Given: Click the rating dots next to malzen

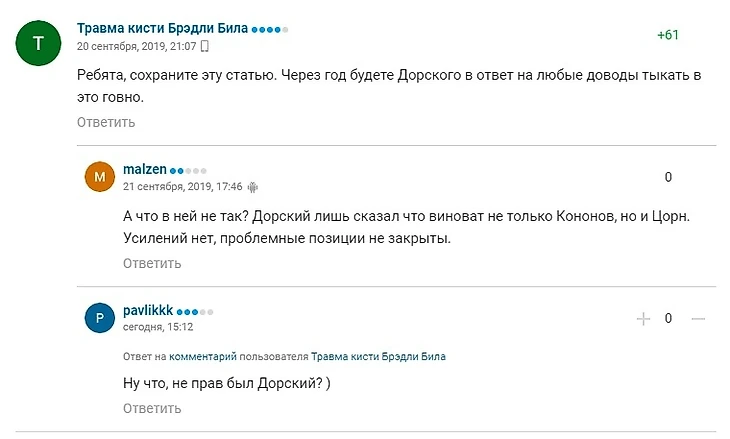Looking at the screenshot, I should coord(189,170).
